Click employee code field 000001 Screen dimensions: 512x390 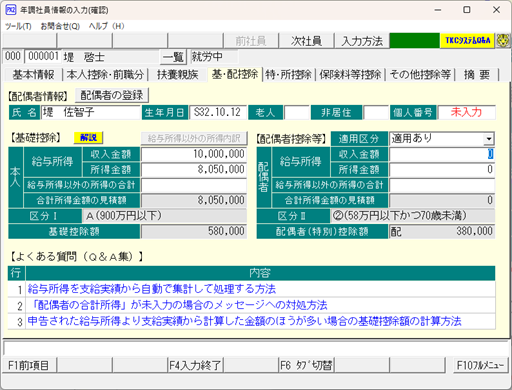pos(43,56)
